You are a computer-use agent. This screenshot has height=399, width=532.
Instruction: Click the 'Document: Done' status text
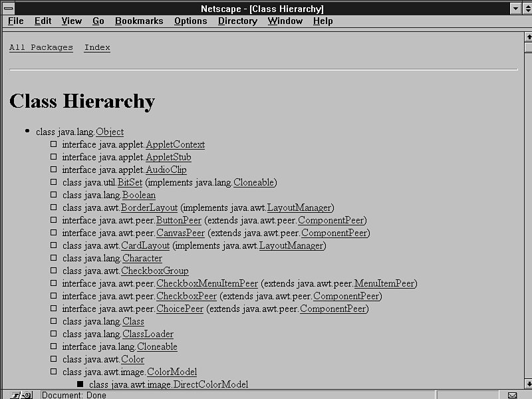pyautogui.click(x=74, y=395)
